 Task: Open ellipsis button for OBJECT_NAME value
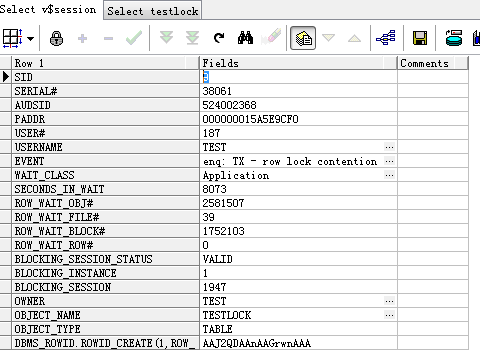tap(389, 315)
